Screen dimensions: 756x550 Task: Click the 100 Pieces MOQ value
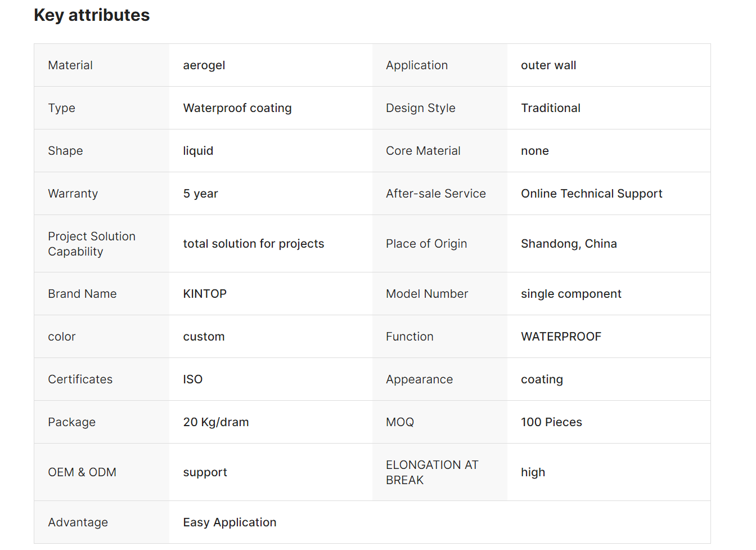coord(551,422)
